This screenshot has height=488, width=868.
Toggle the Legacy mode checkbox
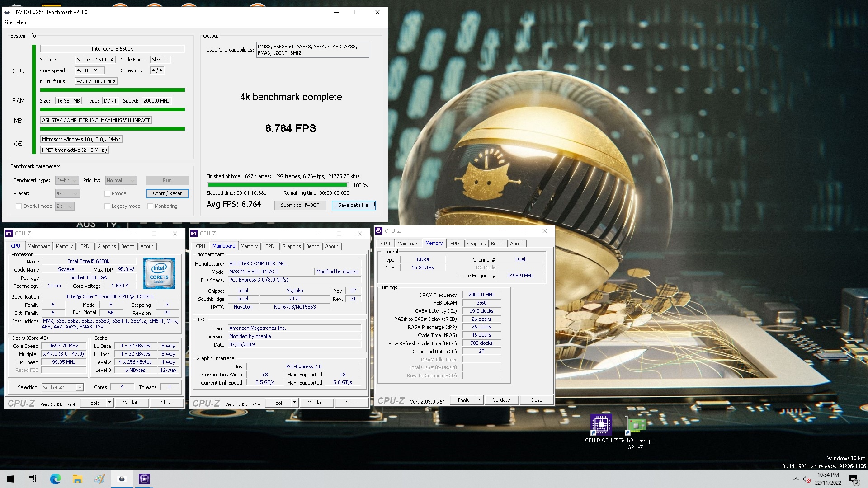[107, 206]
